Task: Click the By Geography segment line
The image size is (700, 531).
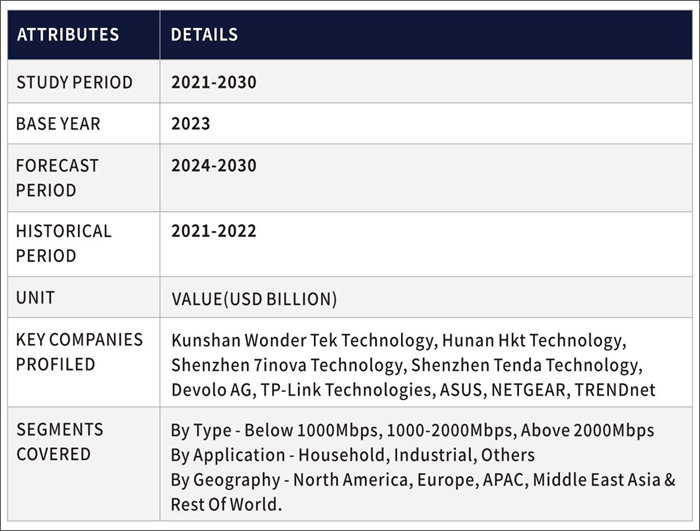Action: (423, 480)
